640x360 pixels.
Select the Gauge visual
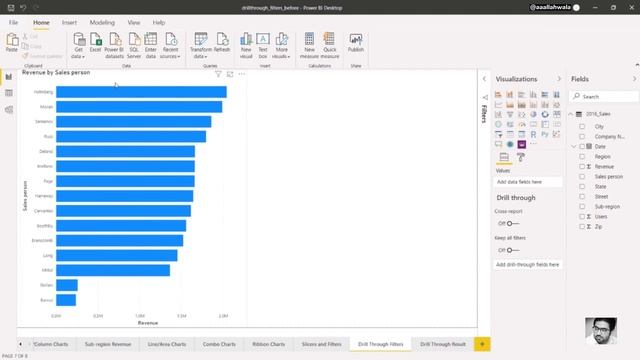tap(522, 124)
